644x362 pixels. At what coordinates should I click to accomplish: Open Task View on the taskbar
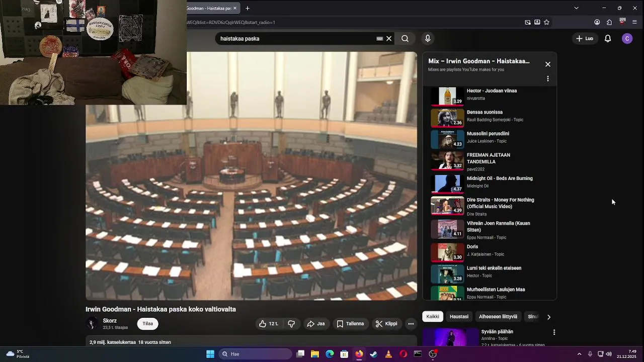[300, 354]
